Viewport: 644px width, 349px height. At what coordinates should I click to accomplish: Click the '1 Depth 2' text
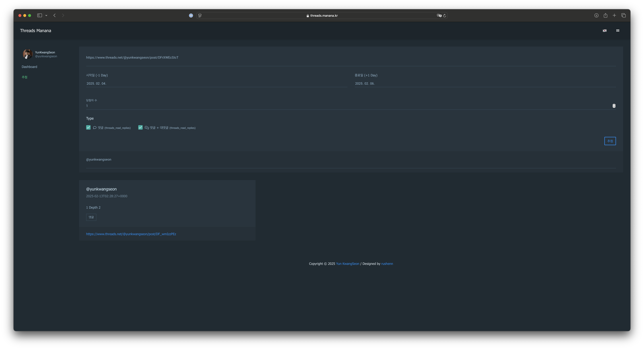[x=93, y=208]
